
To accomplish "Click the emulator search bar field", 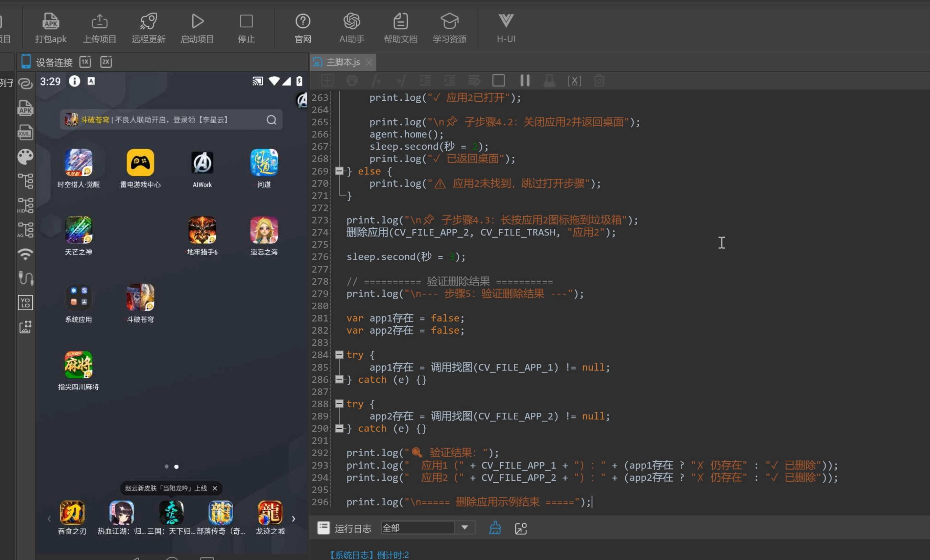I will [171, 120].
